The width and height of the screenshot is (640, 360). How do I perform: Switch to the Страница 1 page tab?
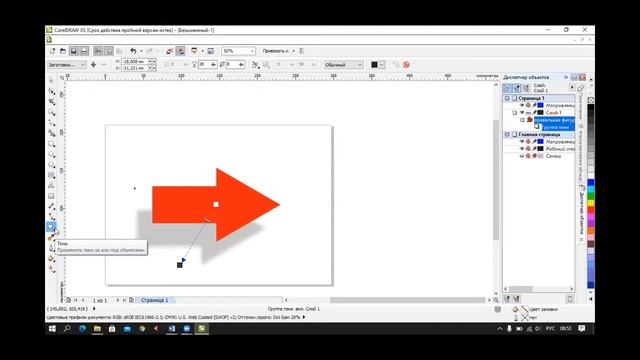(154, 300)
